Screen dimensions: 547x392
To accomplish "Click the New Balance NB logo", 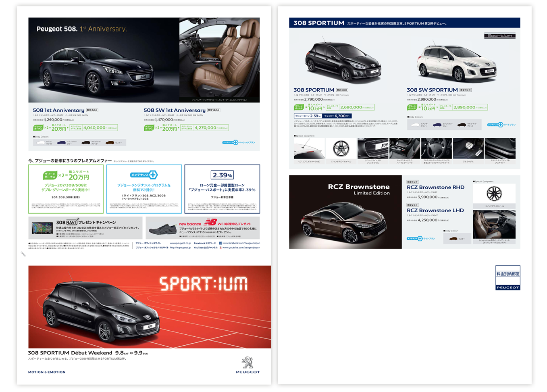I will (210, 222).
